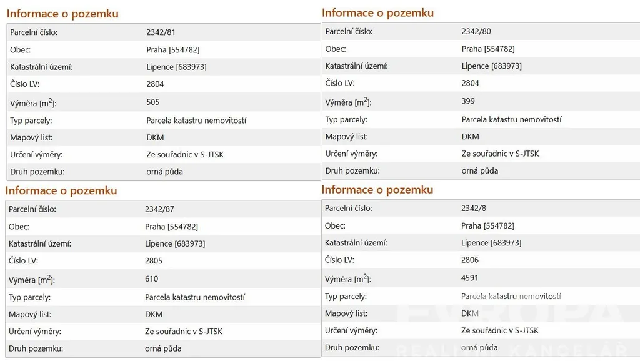Image resolution: width=640 pixels, height=364 pixels.
Task: Click Lipence [683973] in the 2342/80 table
Action: coord(491,66)
